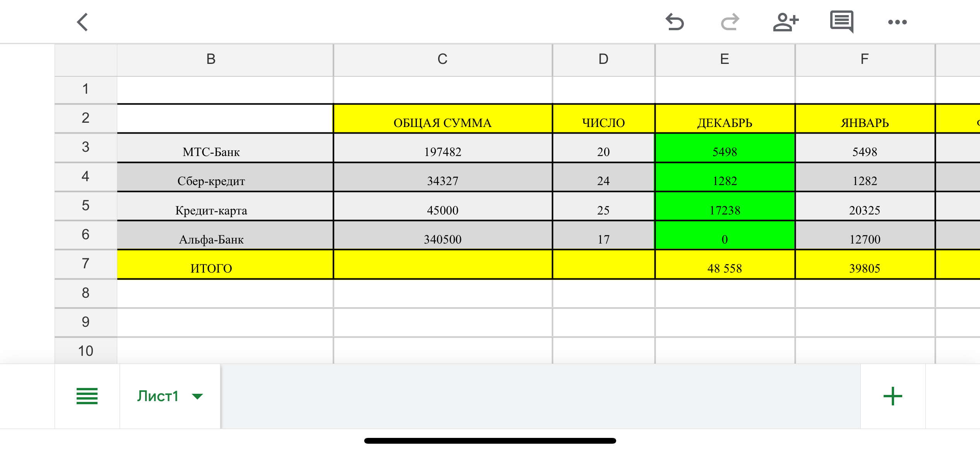The width and height of the screenshot is (980, 453).
Task: Tap the back arrow icon
Action: pos(82,22)
